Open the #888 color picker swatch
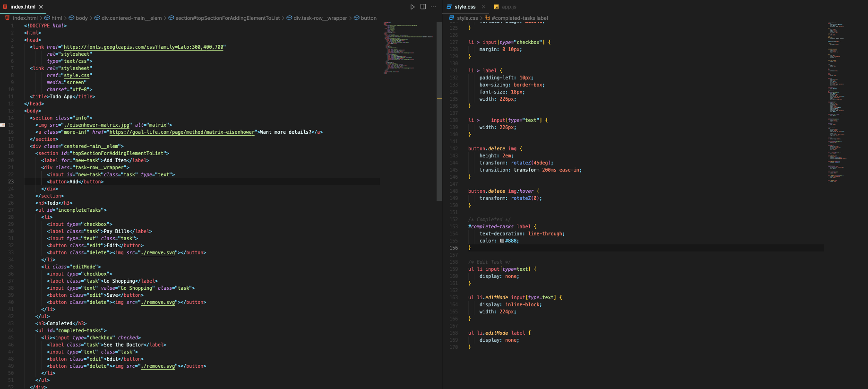The height and width of the screenshot is (389, 868). 502,241
